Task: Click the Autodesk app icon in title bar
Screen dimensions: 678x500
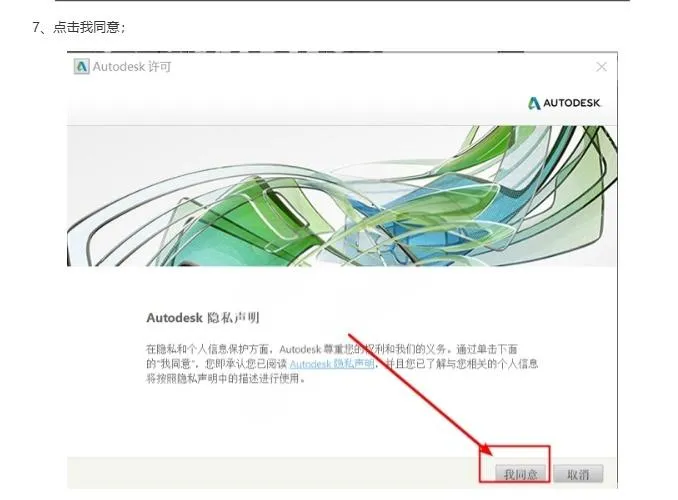Action: pyautogui.click(x=81, y=67)
